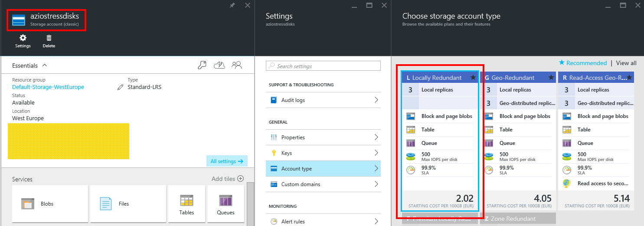Select the Keys settings item
644x226 pixels.
point(323,153)
